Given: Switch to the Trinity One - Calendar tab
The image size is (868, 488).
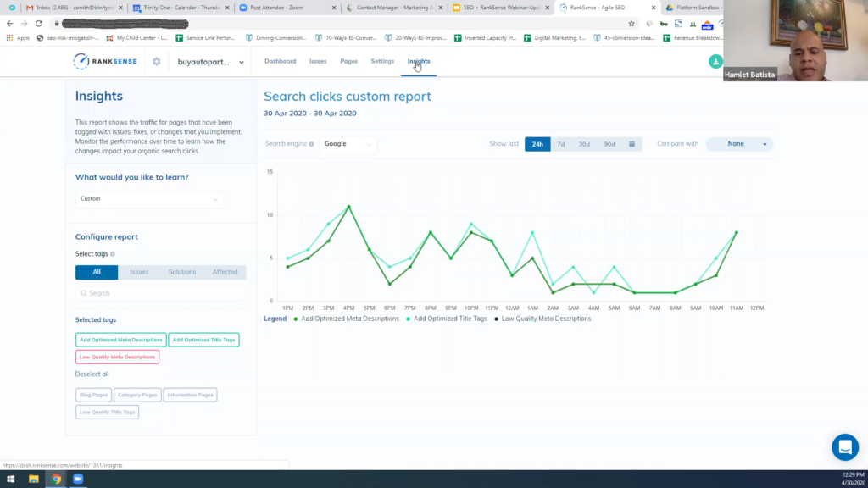Looking at the screenshot, I should (181, 8).
